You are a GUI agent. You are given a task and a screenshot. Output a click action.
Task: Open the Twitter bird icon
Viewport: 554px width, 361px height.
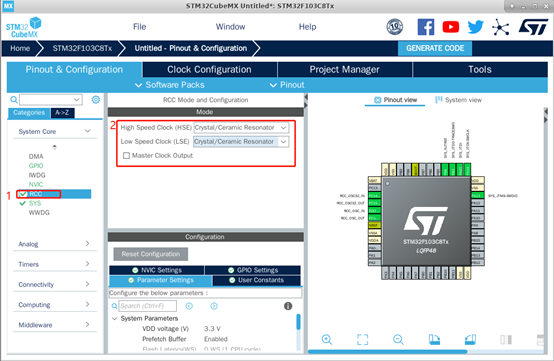pos(476,27)
